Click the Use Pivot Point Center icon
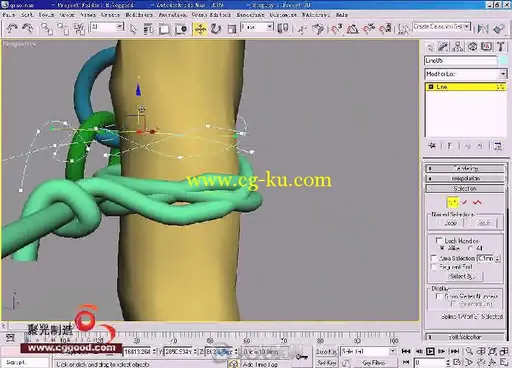The width and height of the screenshot is (512, 368). [283, 29]
